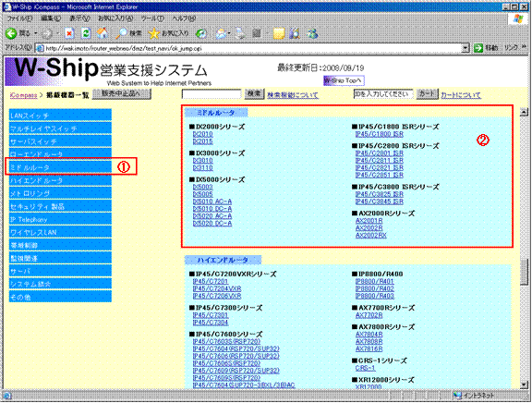Click the Stop loading icon

click(x=69, y=33)
